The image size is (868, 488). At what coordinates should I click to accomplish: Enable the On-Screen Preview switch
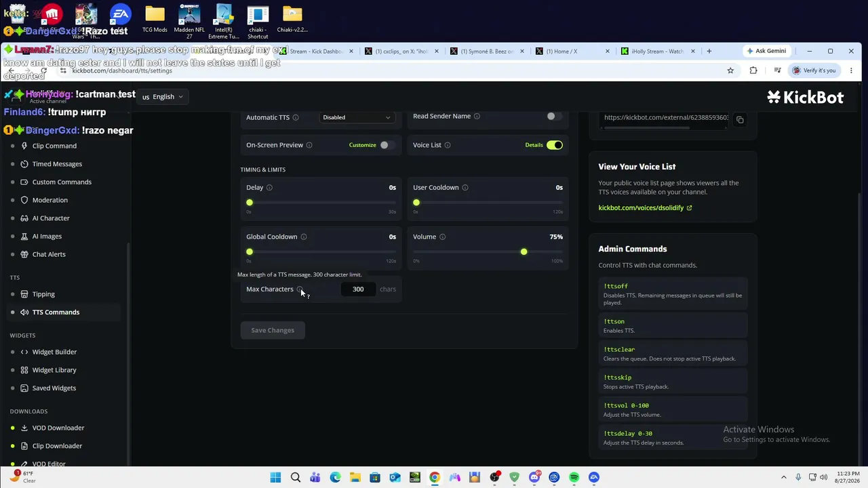387,145
